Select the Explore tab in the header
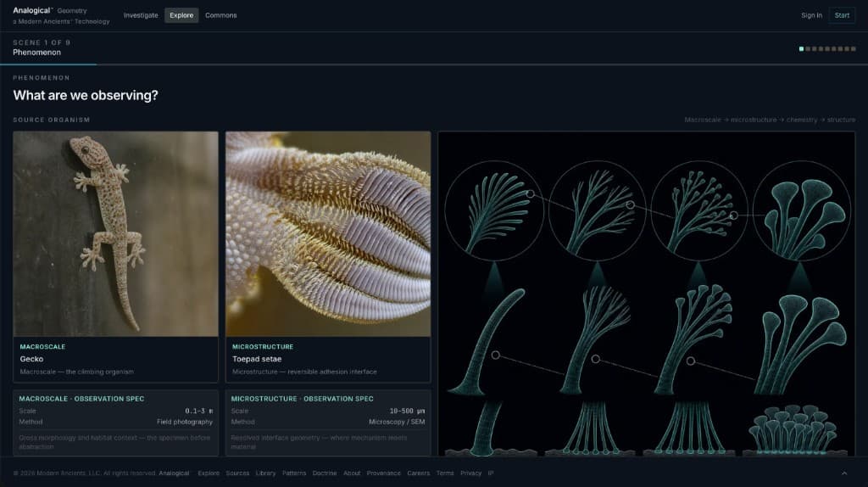Viewport: 868px width, 487px height. 181,15
